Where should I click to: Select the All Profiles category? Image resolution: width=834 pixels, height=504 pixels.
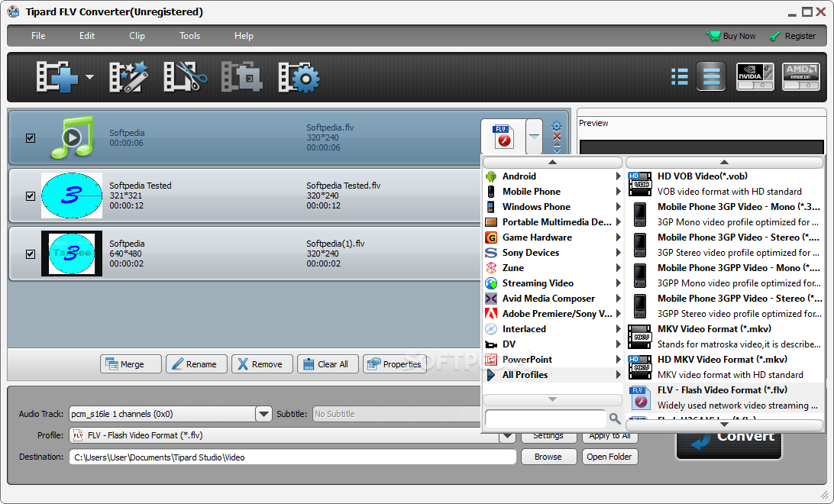(553, 375)
